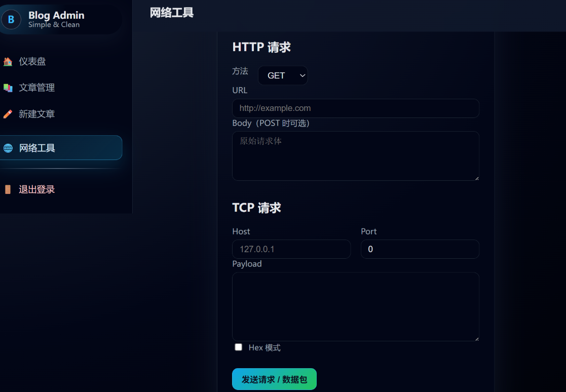Open the GET method dropdown
566x392 pixels.
pyautogui.click(x=283, y=76)
